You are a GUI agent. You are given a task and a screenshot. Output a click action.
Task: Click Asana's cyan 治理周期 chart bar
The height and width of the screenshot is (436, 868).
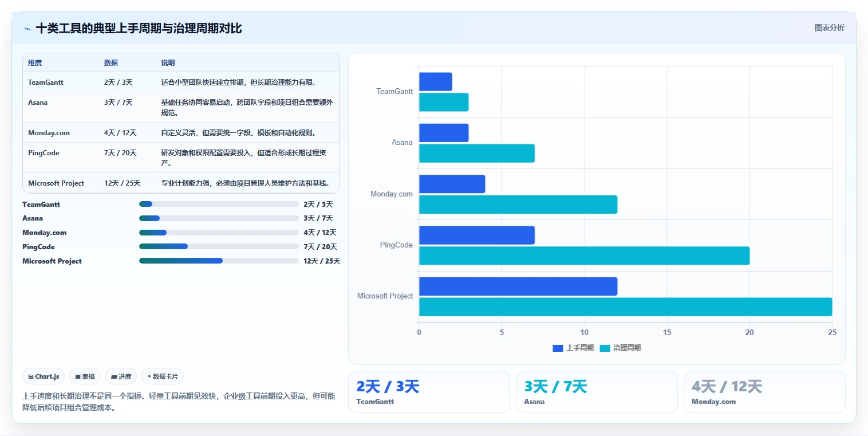(477, 153)
